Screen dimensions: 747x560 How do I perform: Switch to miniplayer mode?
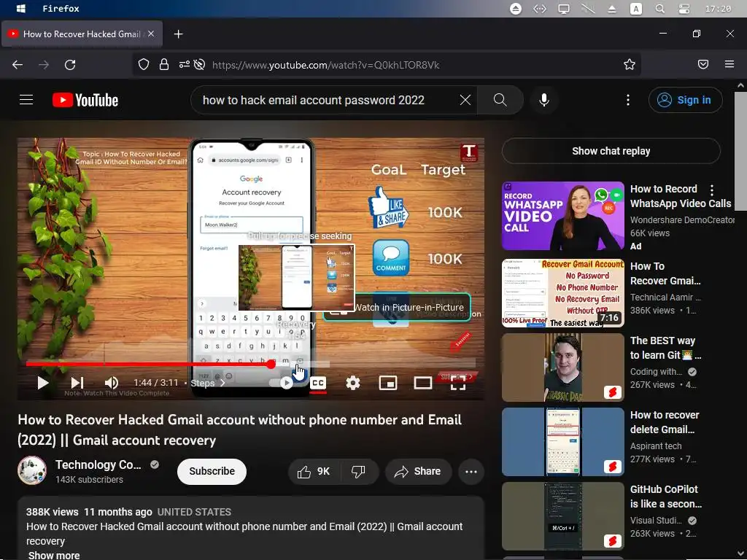(388, 383)
